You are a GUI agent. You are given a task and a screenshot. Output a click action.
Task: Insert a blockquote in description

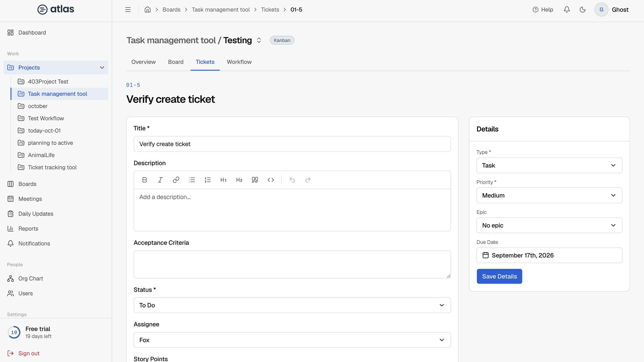coord(255,180)
